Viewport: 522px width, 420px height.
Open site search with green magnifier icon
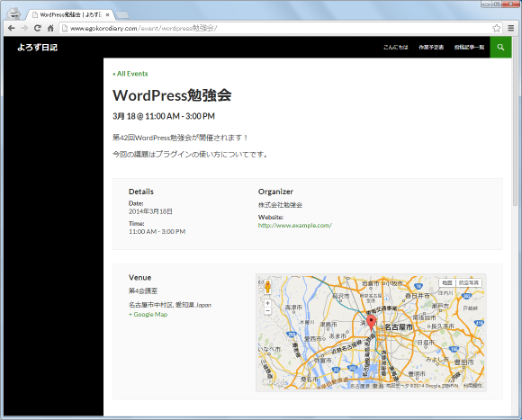click(500, 48)
